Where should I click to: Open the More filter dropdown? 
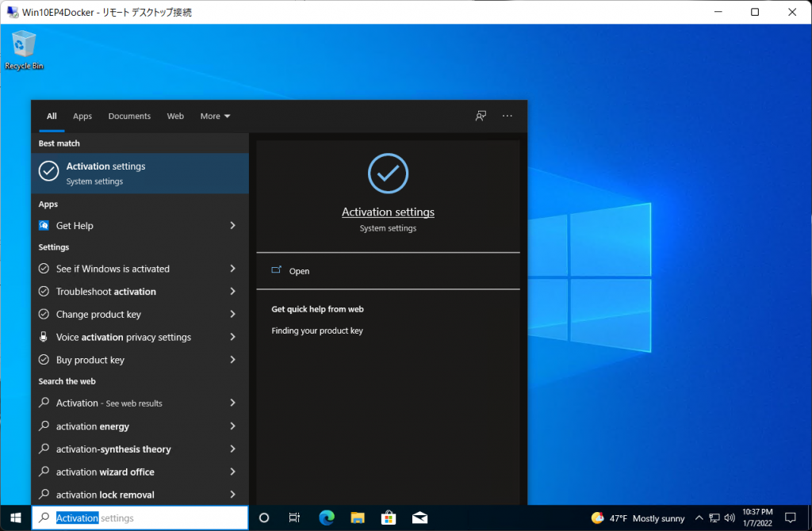point(215,116)
